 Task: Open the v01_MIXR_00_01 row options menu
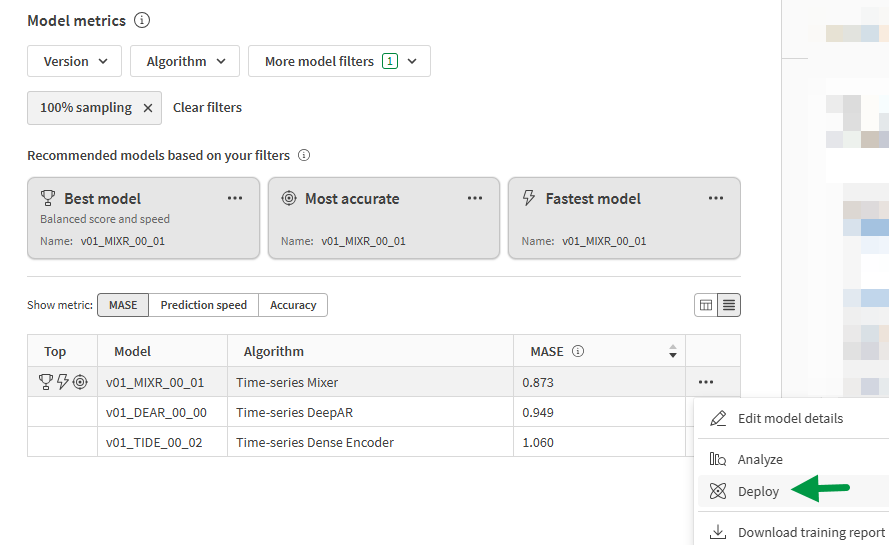coord(707,382)
